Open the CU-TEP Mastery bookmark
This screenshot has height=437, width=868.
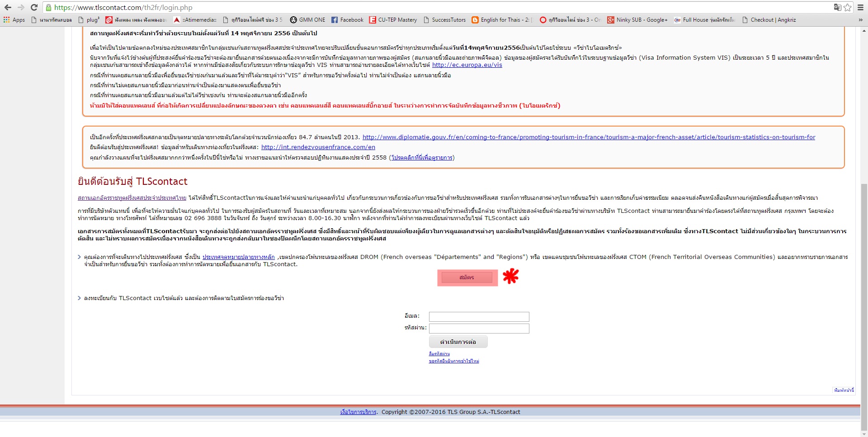coord(393,20)
